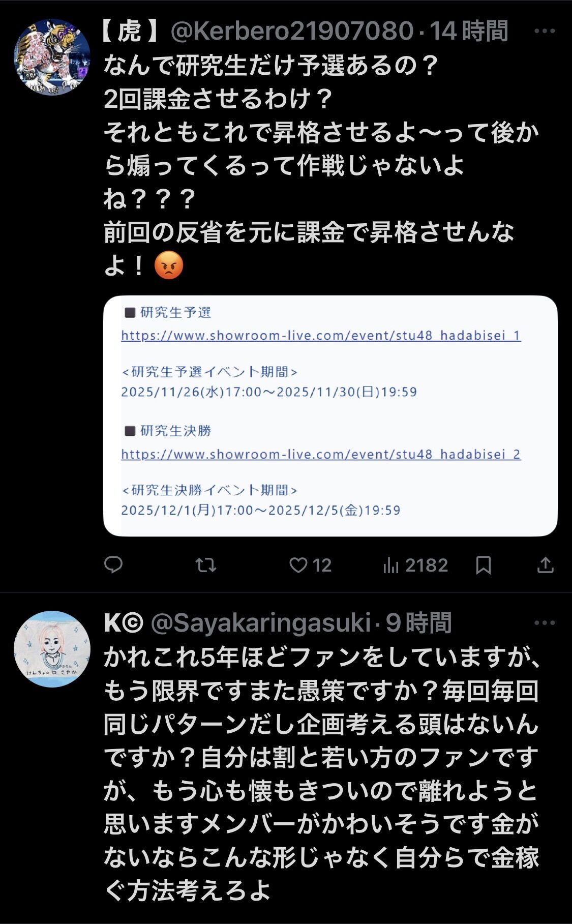Retweet the post by 虎
Screen dimensions: 572x924
point(206,565)
